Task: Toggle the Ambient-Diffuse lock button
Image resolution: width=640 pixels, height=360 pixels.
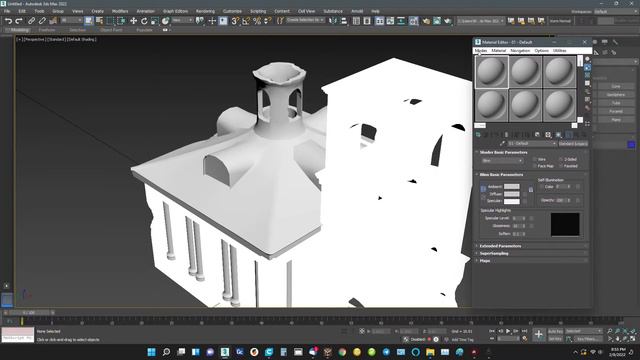Action: click(483, 189)
